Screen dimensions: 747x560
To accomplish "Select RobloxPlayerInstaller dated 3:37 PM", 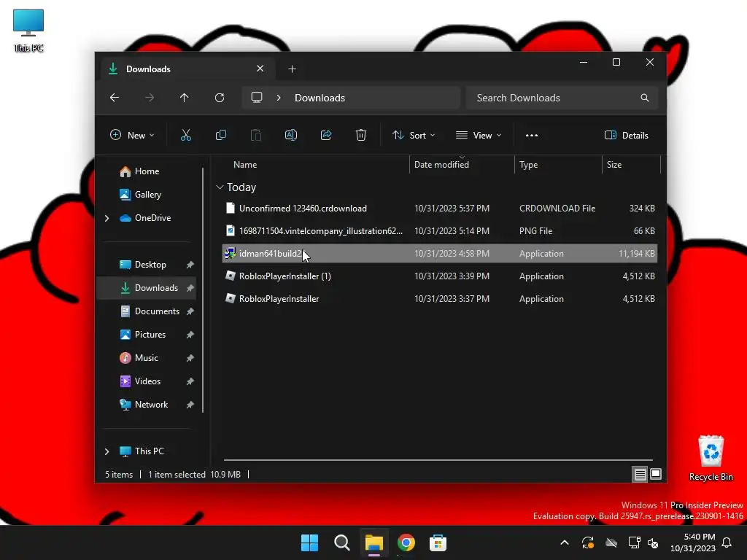I will tap(439, 298).
